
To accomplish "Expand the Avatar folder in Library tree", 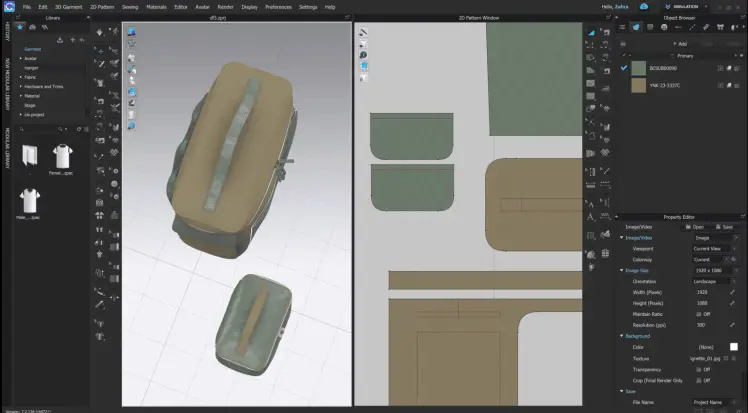I will [x=21, y=59].
